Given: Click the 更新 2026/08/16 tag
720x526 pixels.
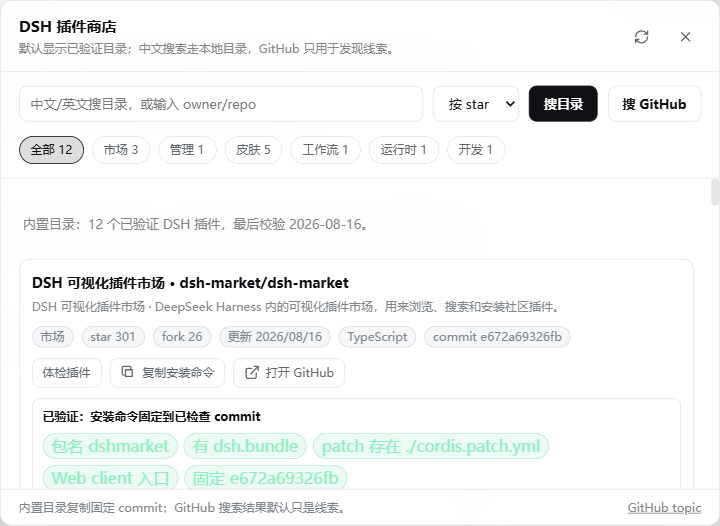Looking at the screenshot, I should (x=275, y=337).
